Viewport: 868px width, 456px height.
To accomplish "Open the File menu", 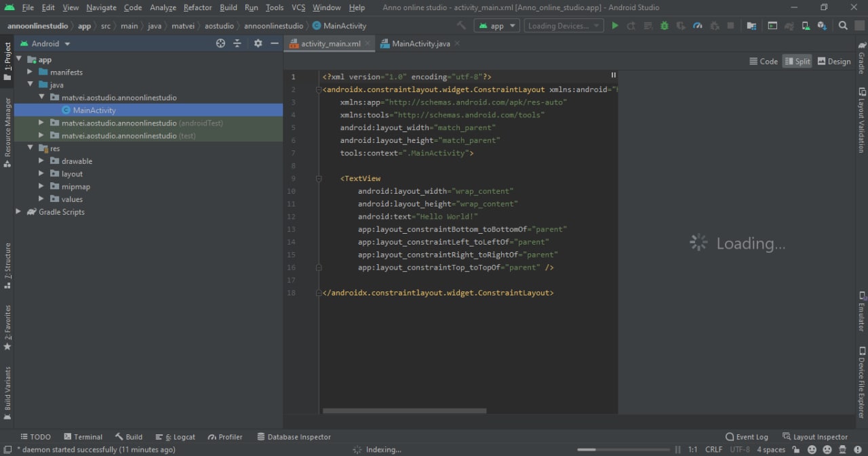I will coord(28,7).
